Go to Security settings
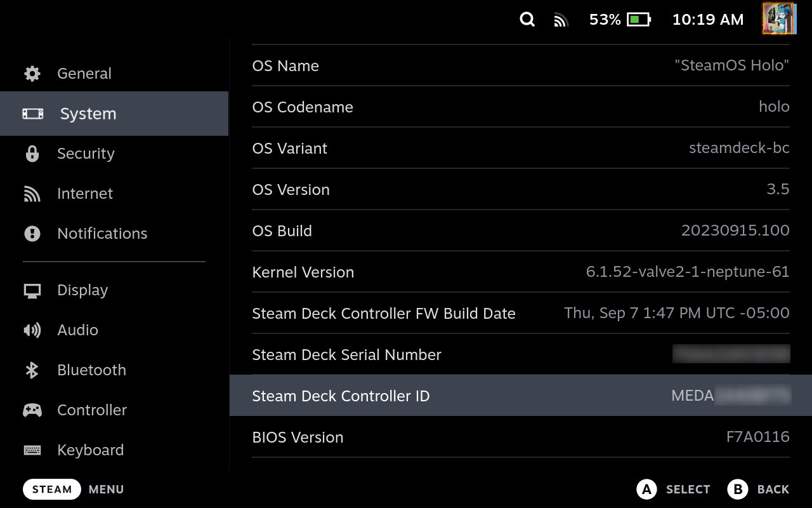Screen dimensions: 812x508 point(114,154)
